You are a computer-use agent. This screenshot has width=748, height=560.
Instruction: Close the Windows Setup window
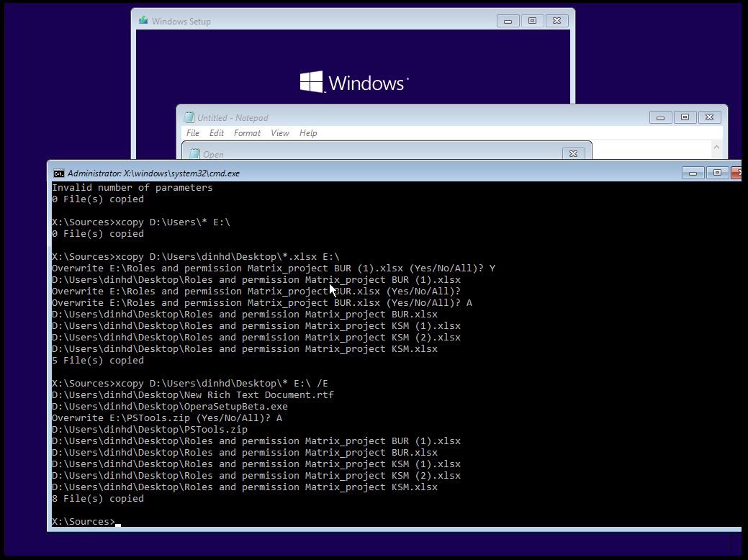coord(557,21)
